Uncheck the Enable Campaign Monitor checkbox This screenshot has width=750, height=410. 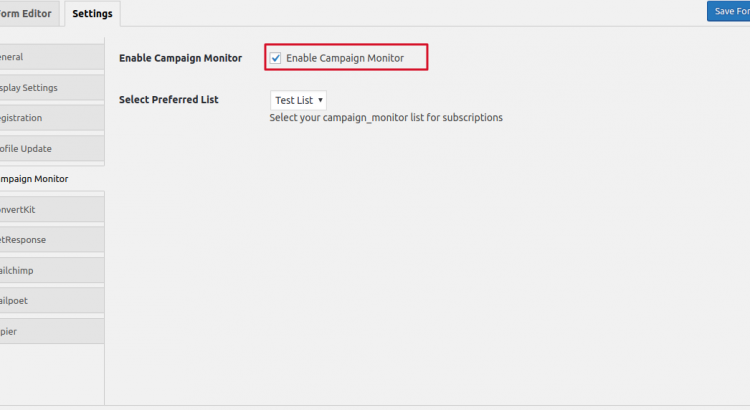click(276, 58)
